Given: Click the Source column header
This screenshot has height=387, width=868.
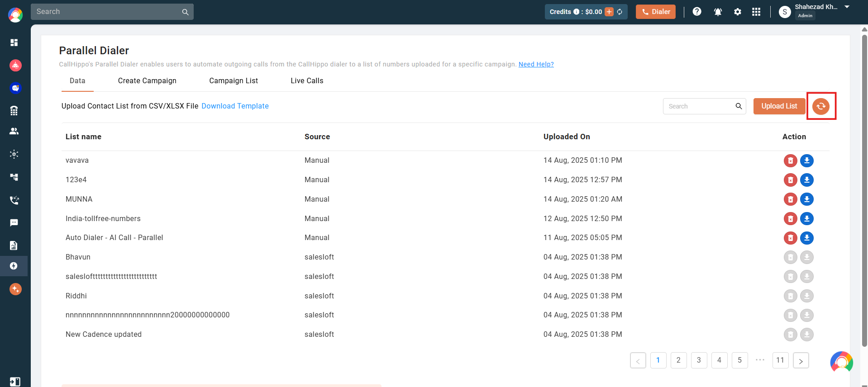Looking at the screenshot, I should 317,137.
